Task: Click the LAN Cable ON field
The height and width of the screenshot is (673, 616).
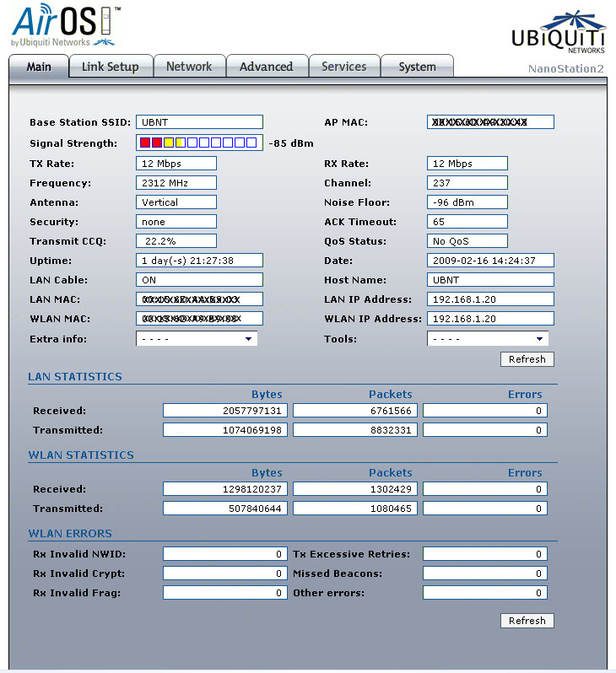Action: (x=199, y=280)
